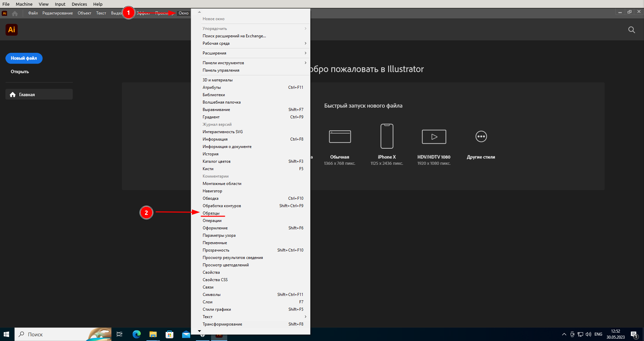Image resolution: width=644 pixels, height=341 pixels.
Task: Click the menu's bottom scroll arrow
Action: point(199,331)
